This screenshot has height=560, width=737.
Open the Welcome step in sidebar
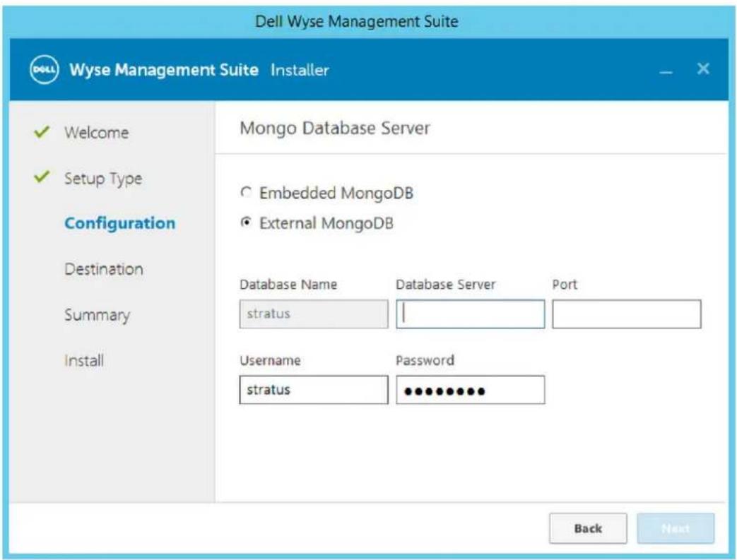[96, 133]
